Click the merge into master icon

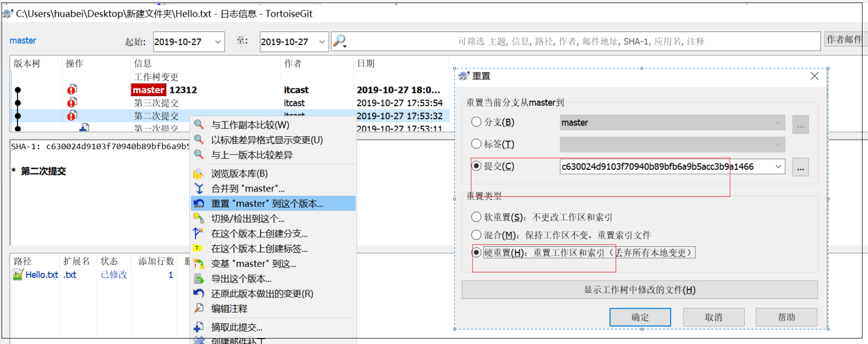(199, 188)
